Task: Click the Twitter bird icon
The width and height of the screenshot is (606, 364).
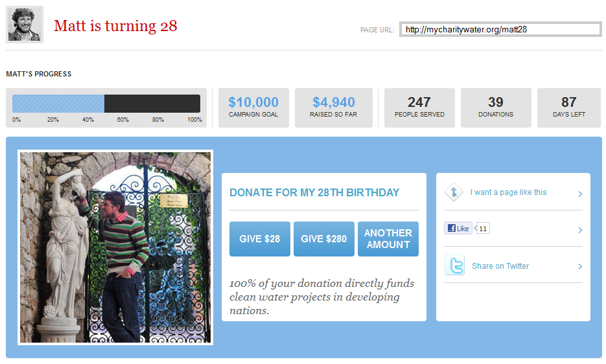Action: pos(454,265)
